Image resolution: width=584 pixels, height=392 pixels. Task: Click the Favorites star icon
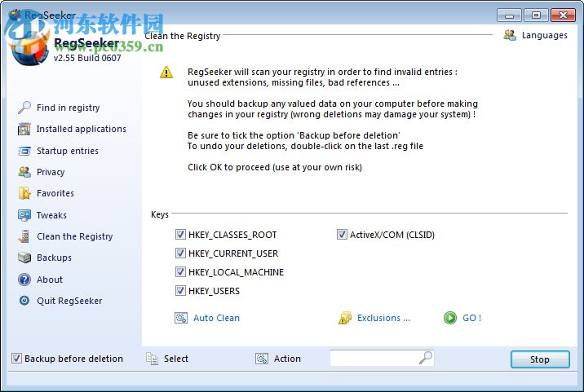24,193
